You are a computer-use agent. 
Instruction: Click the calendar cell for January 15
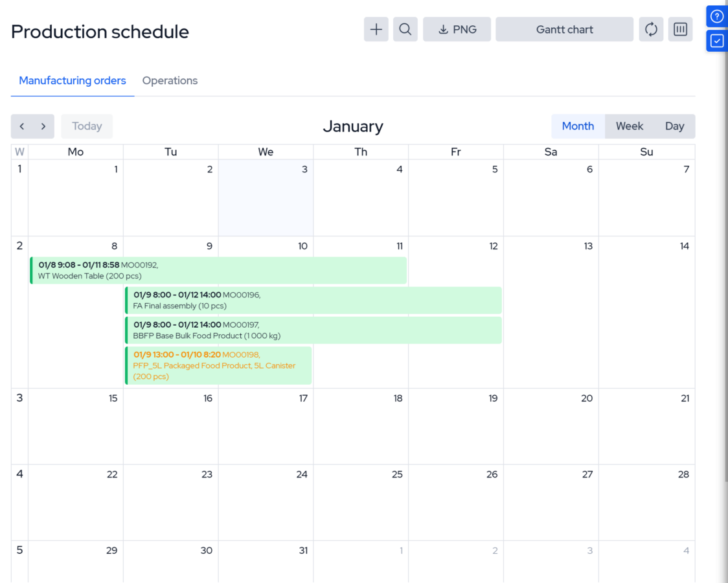pos(75,426)
